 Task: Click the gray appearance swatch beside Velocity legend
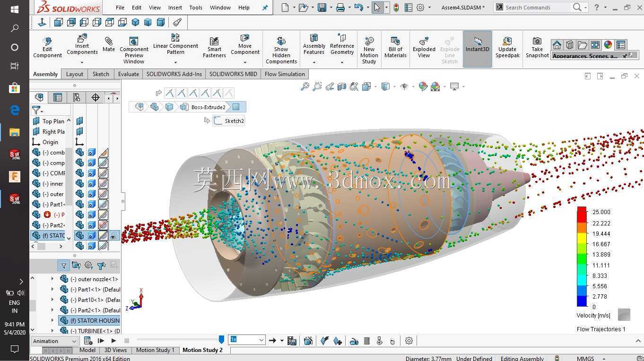point(624,315)
